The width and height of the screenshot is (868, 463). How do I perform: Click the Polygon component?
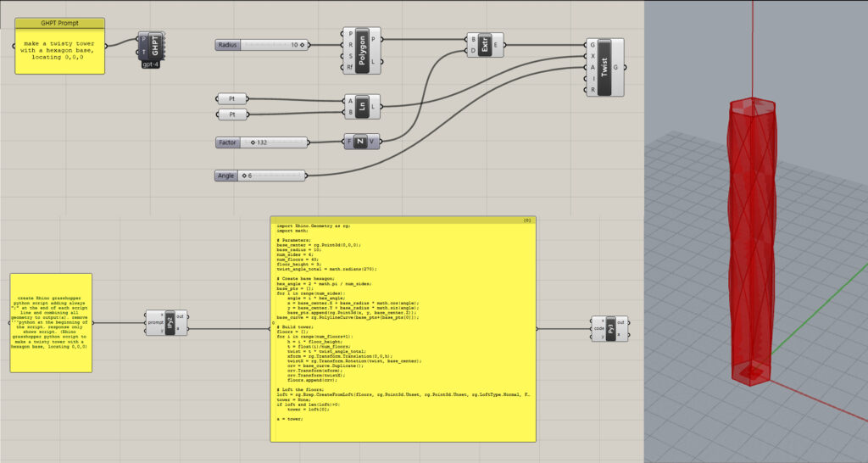pyautogui.click(x=363, y=48)
